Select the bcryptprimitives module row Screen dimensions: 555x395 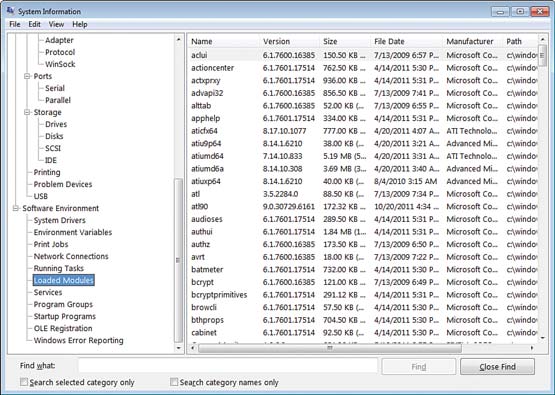pyautogui.click(x=362, y=295)
